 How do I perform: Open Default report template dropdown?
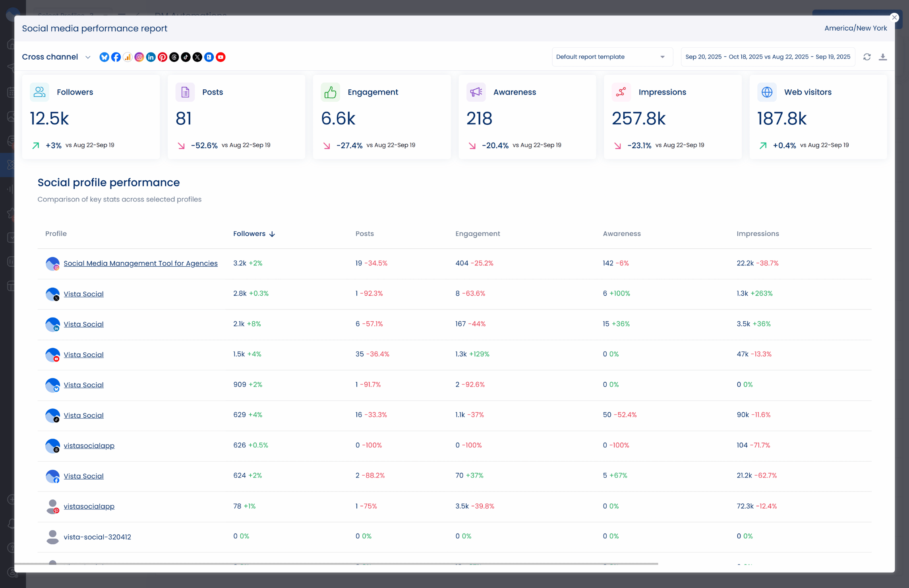[611, 57]
